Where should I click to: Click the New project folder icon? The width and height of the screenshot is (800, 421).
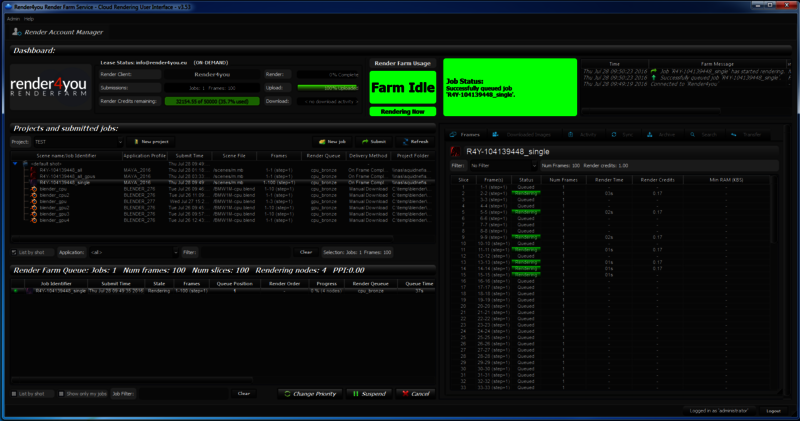click(x=132, y=142)
